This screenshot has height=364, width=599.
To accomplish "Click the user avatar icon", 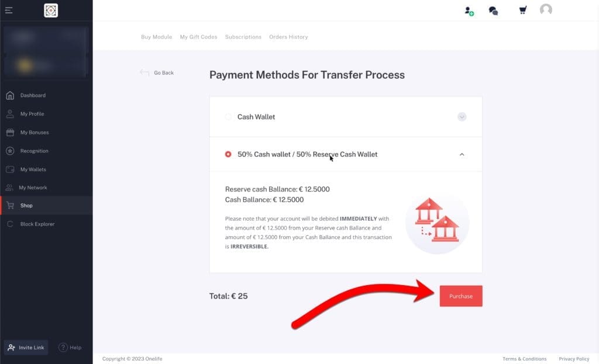I will (x=546, y=10).
